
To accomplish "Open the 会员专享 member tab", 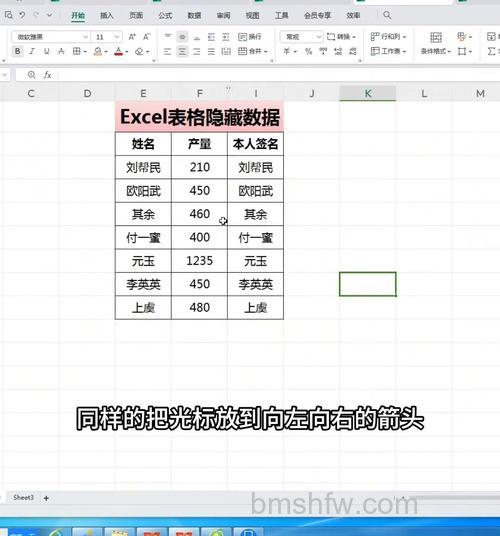I will pos(317,15).
